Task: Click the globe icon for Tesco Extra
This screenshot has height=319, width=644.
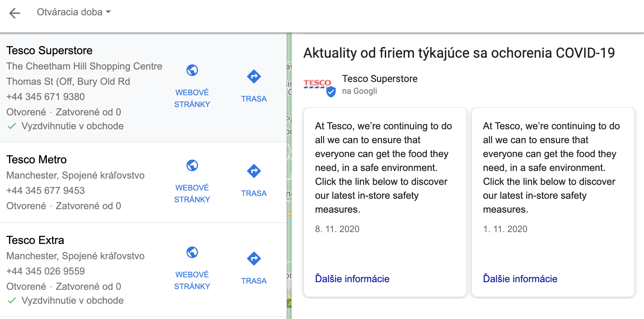Action: coord(192,252)
